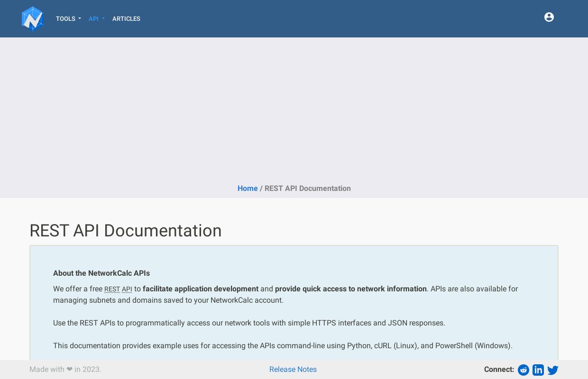Go to ARTICLES in navigation bar
Screen dimensions: 588x379
coord(126,19)
